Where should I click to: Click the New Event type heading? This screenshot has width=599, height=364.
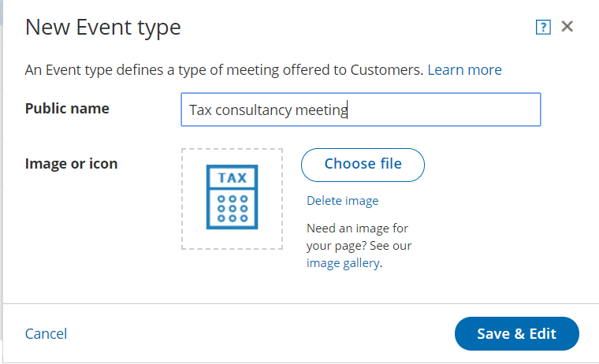102,28
